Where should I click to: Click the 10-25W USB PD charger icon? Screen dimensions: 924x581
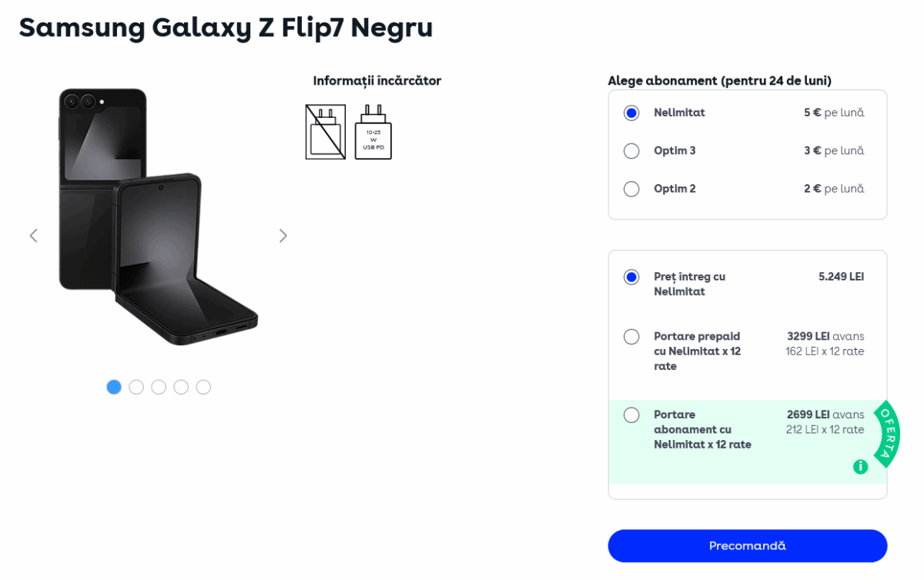click(x=373, y=132)
